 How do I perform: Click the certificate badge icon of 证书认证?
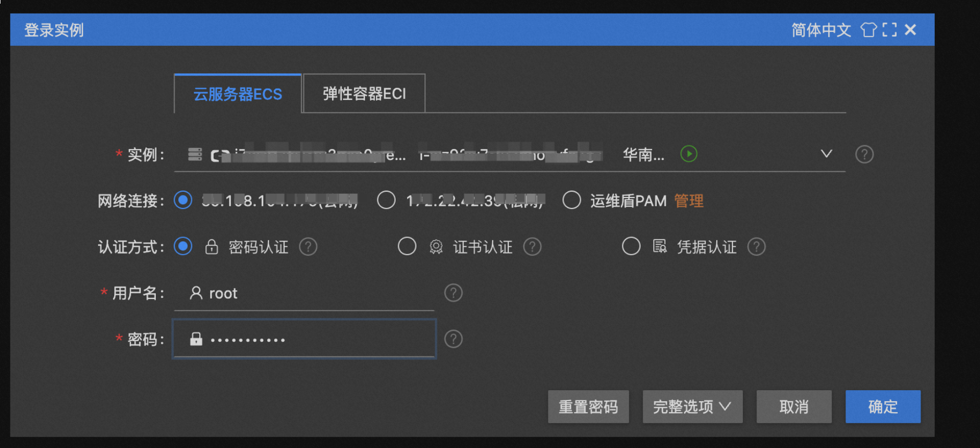click(436, 246)
